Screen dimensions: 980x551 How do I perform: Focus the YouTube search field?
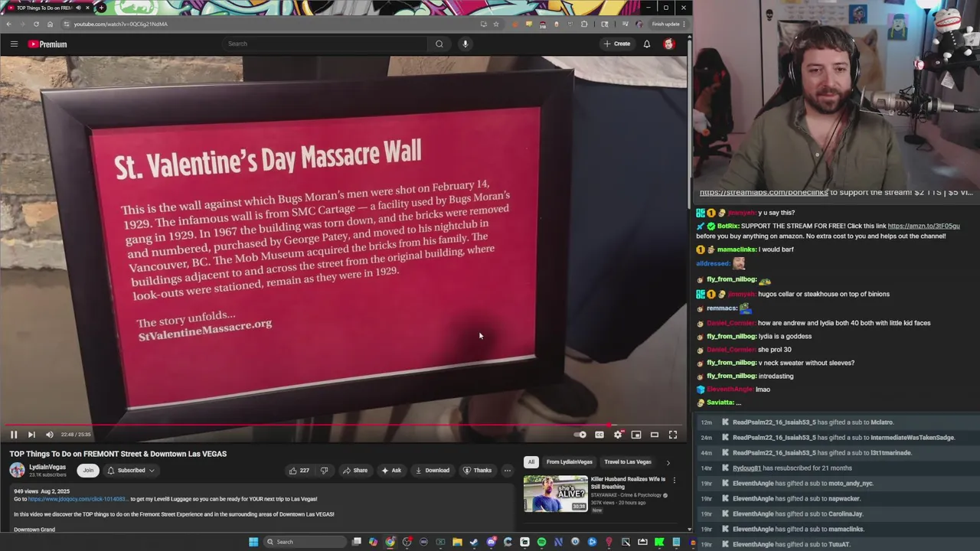325,44
